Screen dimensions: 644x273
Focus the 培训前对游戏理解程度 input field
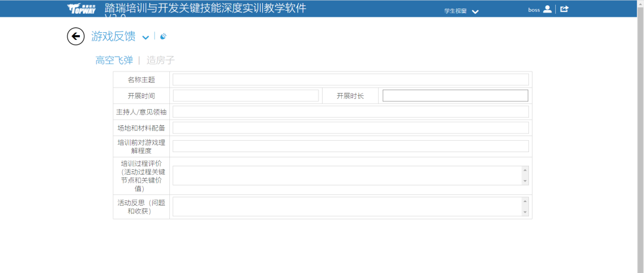tap(350, 146)
